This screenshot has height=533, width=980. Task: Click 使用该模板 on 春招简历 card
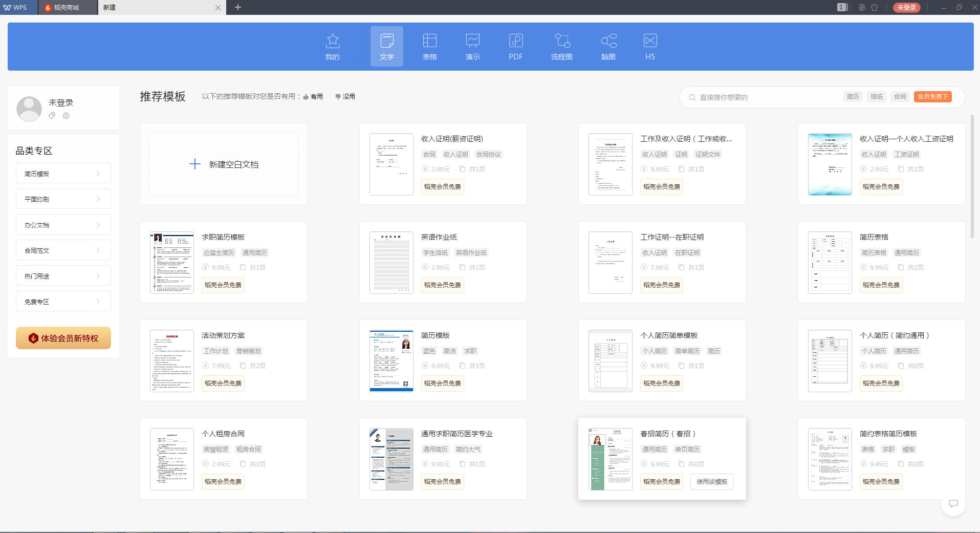[712, 481]
